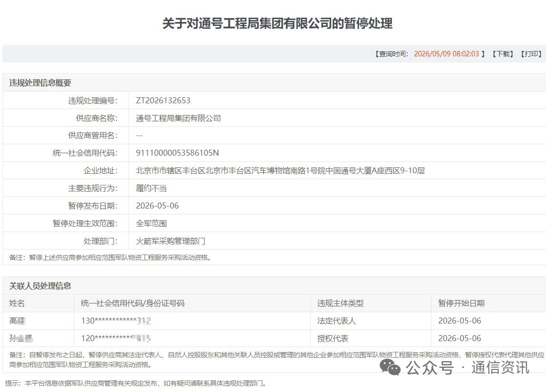Click the 统一社会信用代码/身份证号码 column header
The width and height of the screenshot is (546, 392).
tap(132, 303)
